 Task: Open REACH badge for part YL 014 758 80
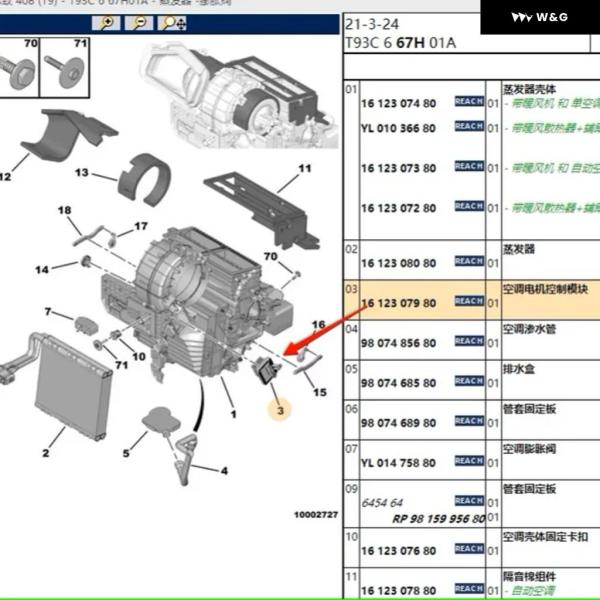point(469,461)
